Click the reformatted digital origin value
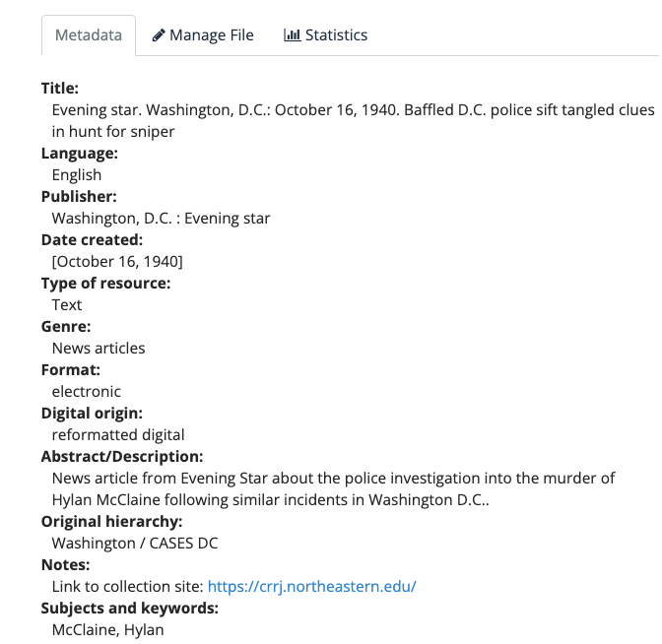This screenshot has height=644, width=662. click(118, 434)
